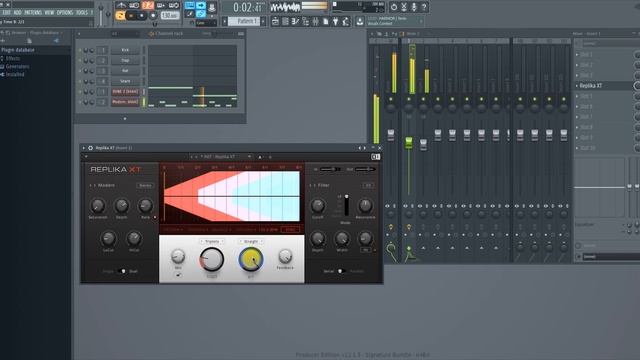Expand the Effects folder in browser
Screen dimensions: 640x360
(x=12, y=58)
